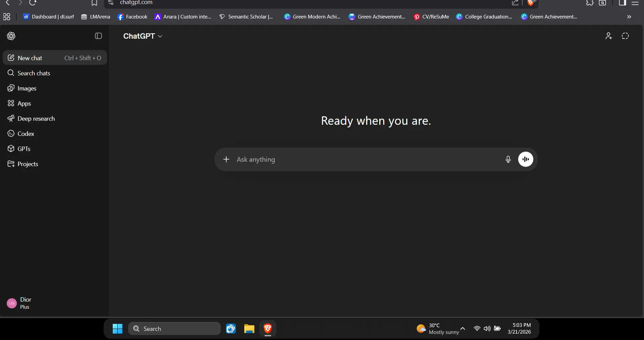
Task: Open Projects in the sidebar
Action: pyautogui.click(x=55, y=164)
